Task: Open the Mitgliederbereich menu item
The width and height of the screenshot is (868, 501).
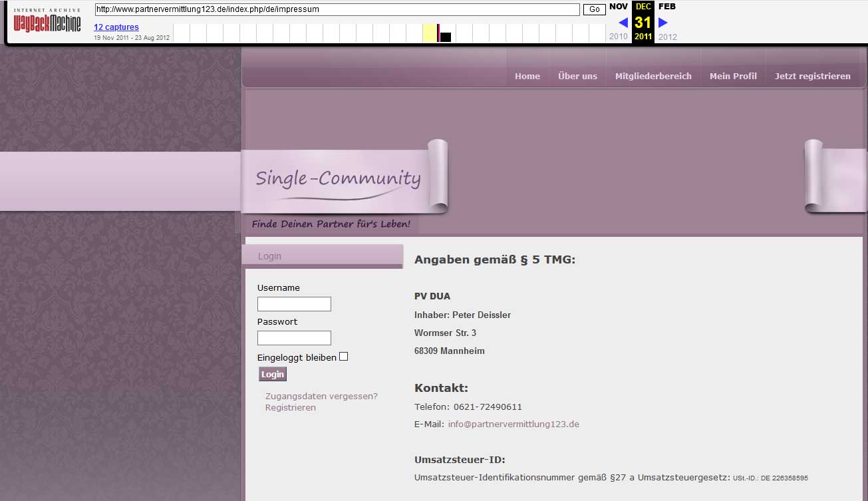Action: click(653, 77)
